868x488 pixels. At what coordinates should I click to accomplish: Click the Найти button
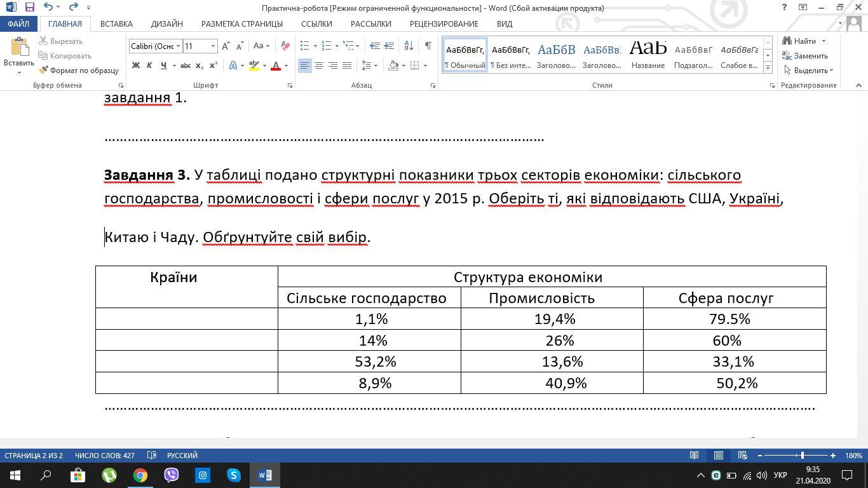tap(804, 41)
